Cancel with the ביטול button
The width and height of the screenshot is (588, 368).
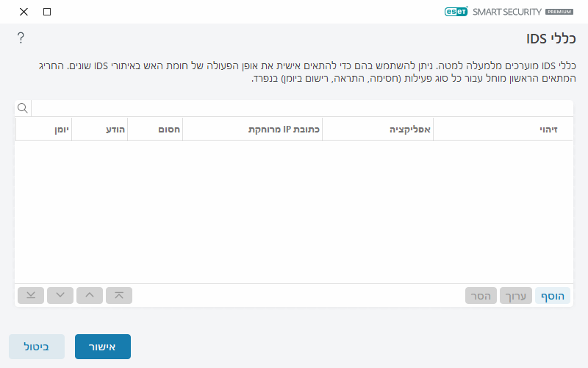[x=37, y=347]
